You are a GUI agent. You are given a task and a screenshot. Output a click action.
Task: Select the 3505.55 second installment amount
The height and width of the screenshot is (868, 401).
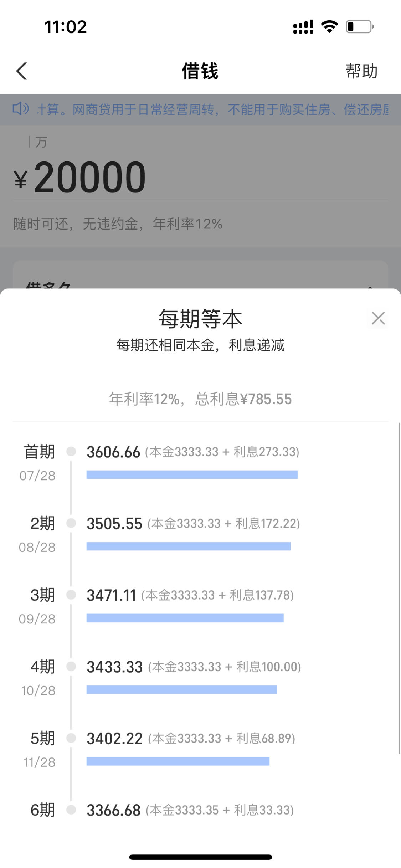pos(114,523)
